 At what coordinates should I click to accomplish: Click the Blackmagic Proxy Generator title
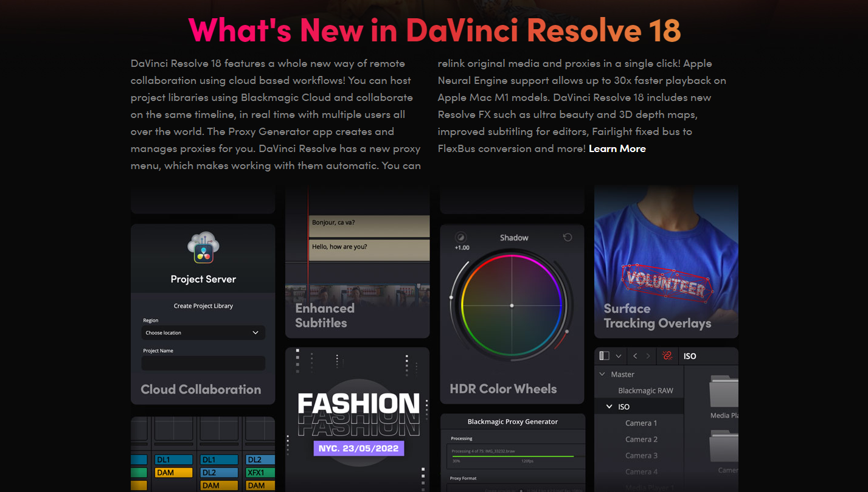tap(512, 421)
